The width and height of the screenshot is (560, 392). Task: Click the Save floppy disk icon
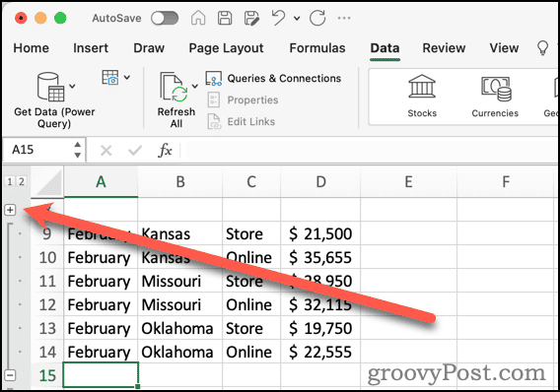(x=225, y=18)
